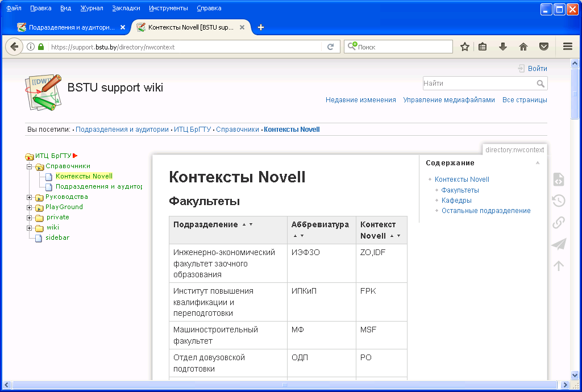
Task: Send this page with the paper plane icon
Action: pyautogui.click(x=559, y=244)
